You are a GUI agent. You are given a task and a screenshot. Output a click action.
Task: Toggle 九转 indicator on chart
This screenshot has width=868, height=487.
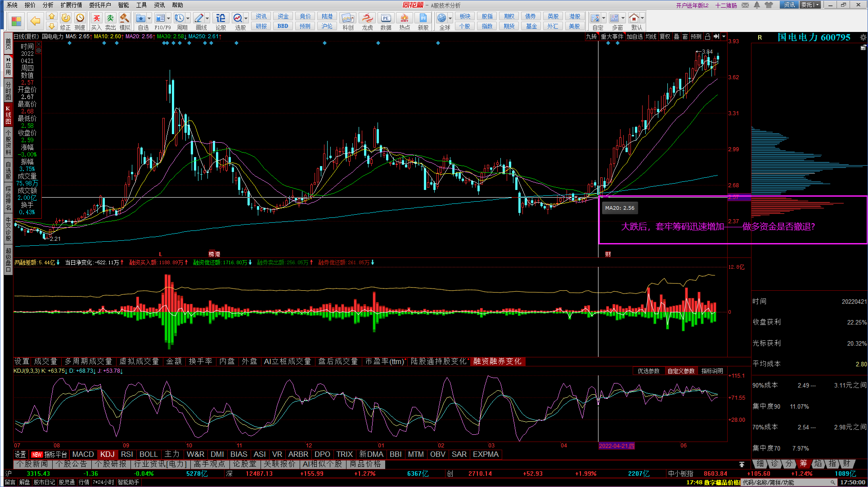click(591, 36)
